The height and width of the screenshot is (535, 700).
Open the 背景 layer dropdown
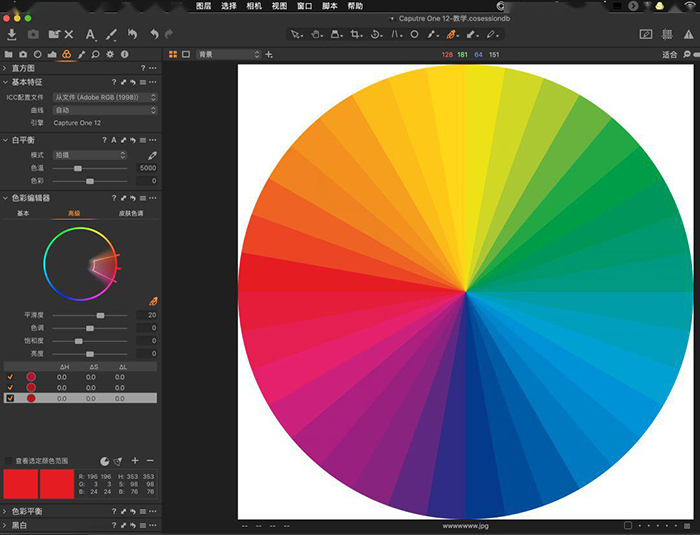[x=228, y=54]
